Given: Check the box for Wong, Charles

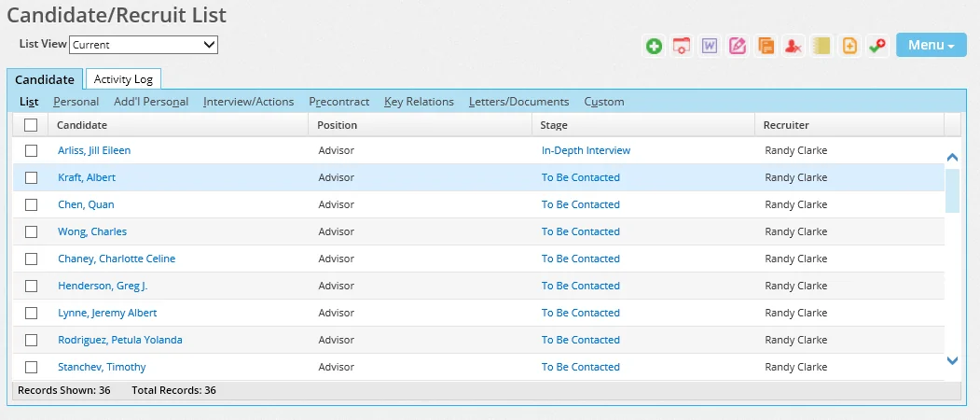Looking at the screenshot, I should coord(31,231).
